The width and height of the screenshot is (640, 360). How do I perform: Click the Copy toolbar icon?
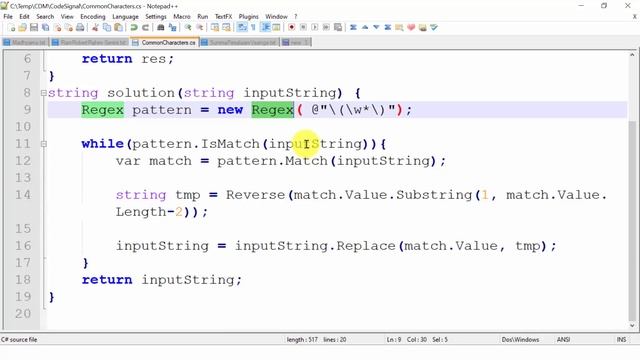107,28
